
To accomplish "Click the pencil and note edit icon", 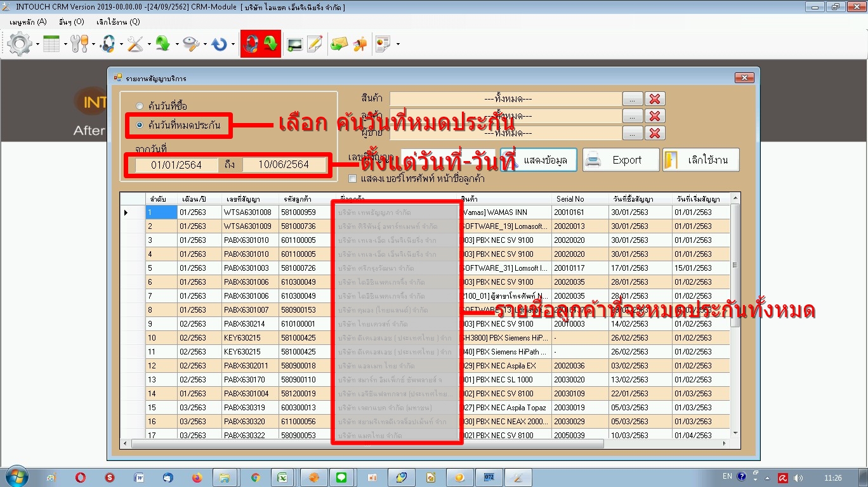I will [315, 44].
